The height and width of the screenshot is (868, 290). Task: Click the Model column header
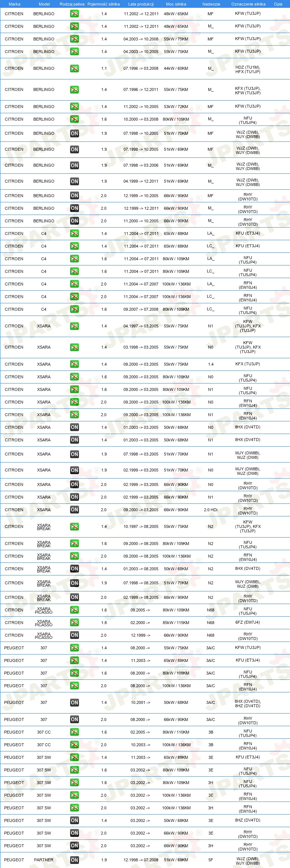point(44,4)
